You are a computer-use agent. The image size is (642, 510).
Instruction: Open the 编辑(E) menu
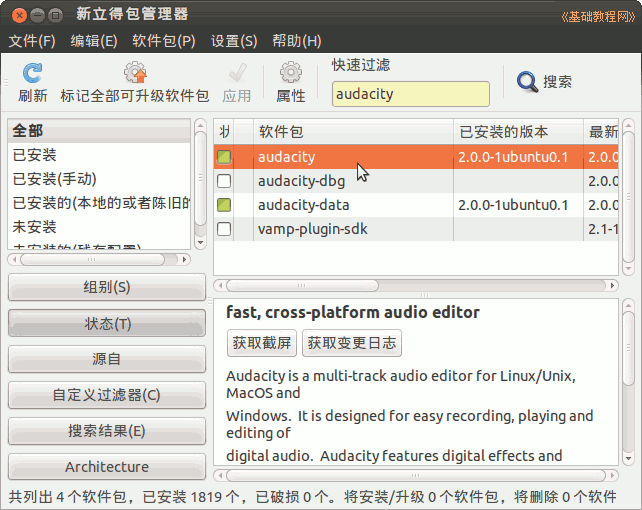[x=94, y=41]
